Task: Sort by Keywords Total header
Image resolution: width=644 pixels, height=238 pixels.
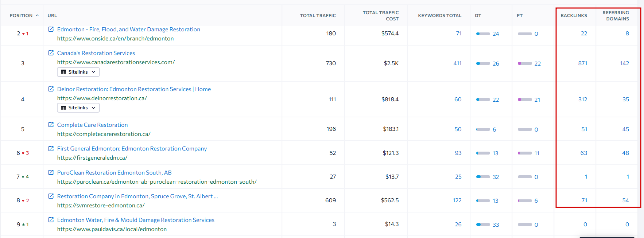Action: point(439,15)
